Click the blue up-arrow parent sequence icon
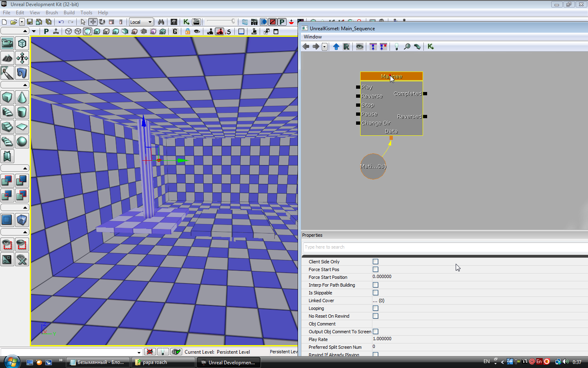This screenshot has height=368, width=588. point(336,47)
